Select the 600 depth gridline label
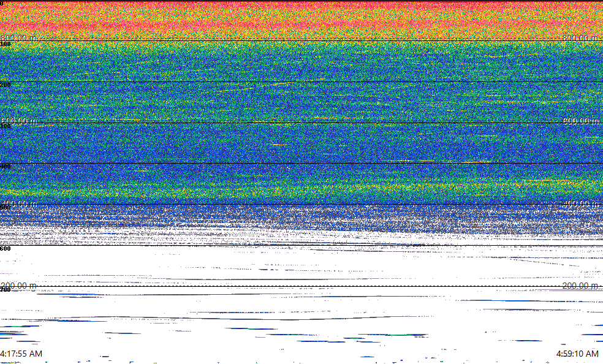The height and width of the screenshot is (364, 603). pyautogui.click(x=6, y=249)
